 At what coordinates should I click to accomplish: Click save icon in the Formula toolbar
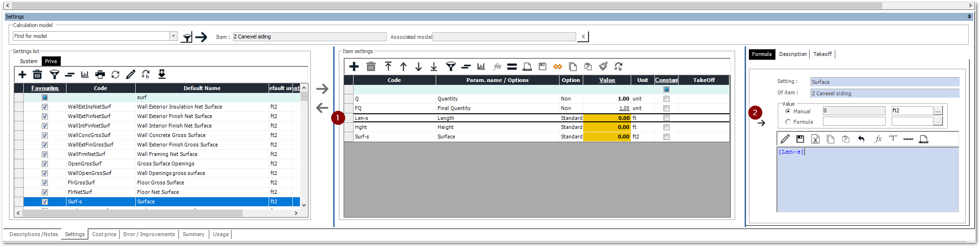[x=800, y=139]
